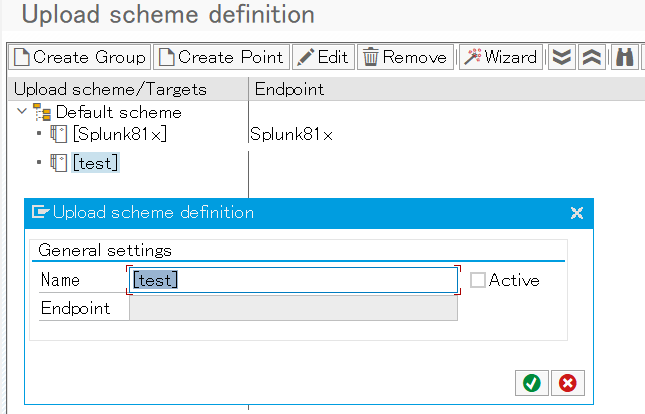Click the Upload scheme/Targets column header

pyautogui.click(x=110, y=89)
